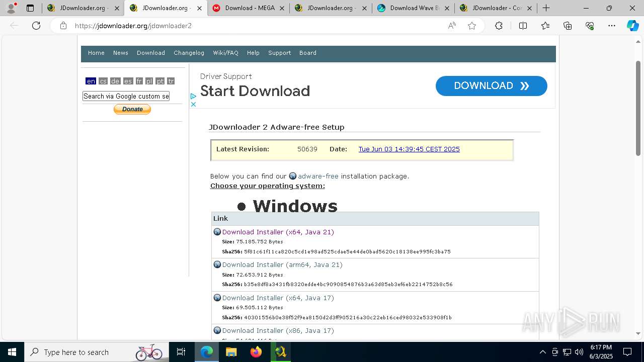Viewport: 644px width, 362px height.
Task: Select English 'en' language
Action: [x=91, y=81]
